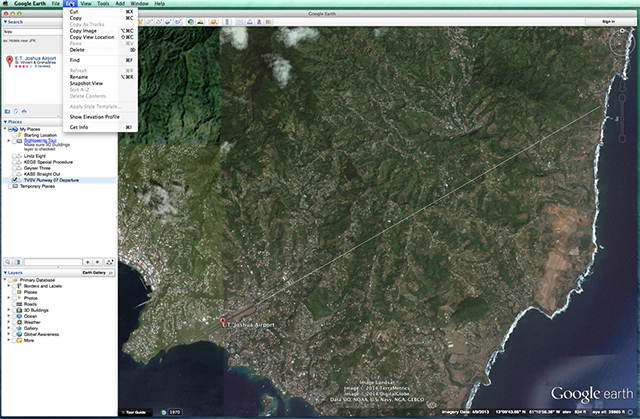Open the Apple menu
The image size is (640, 419).
(6, 3)
